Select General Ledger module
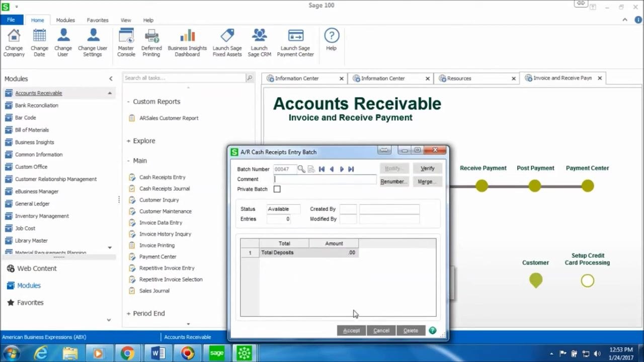Viewport: 644px width, 362px height. tap(32, 204)
